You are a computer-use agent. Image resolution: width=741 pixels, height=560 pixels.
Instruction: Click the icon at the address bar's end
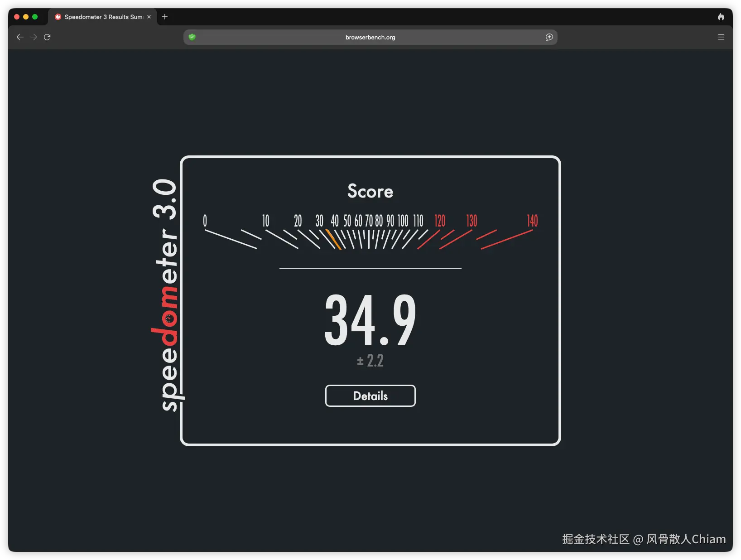pos(549,37)
